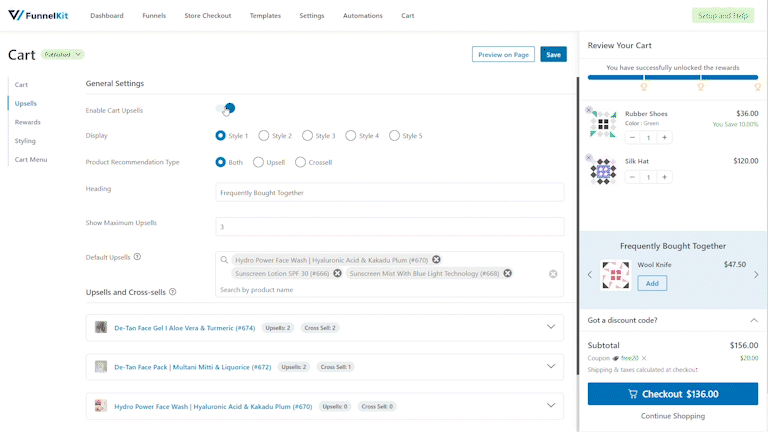Remove the free20 coupon
The image size is (768, 432).
tap(644, 358)
